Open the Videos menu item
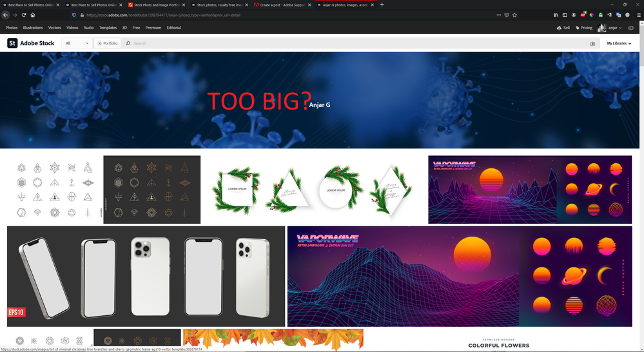Image resolution: width=644 pixels, height=352 pixels. pos(72,28)
